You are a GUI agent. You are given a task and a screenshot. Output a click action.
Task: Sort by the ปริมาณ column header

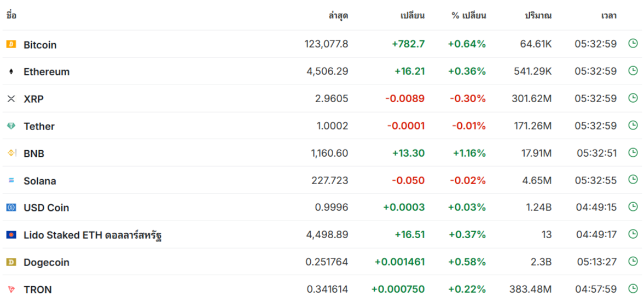click(538, 15)
